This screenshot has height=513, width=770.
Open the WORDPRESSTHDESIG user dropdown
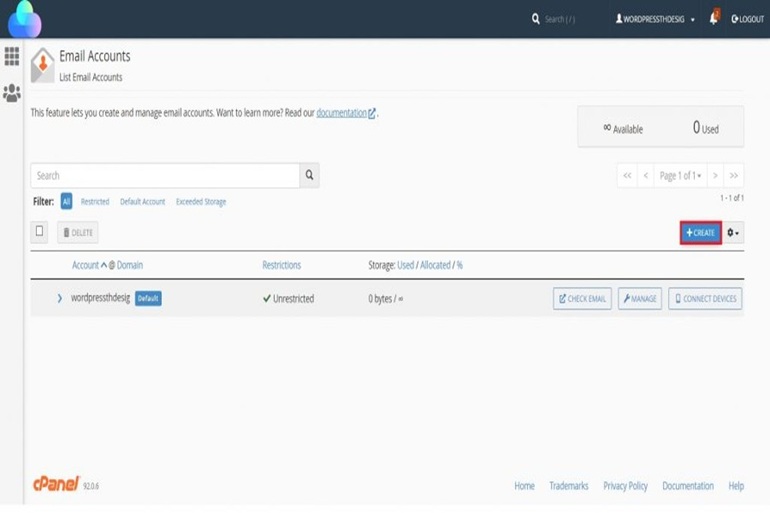click(655, 19)
